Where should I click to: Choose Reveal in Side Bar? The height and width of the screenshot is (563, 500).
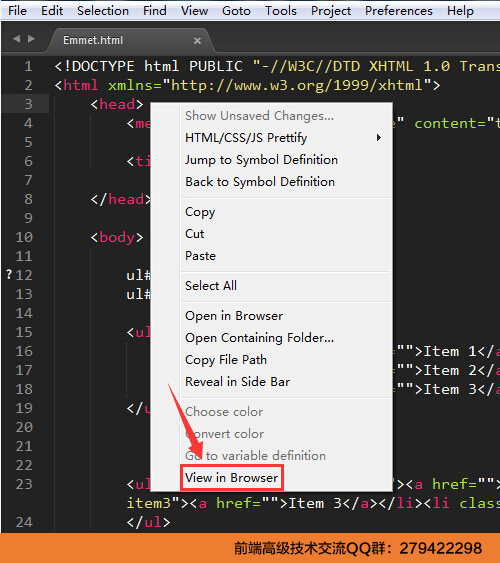[x=237, y=382]
